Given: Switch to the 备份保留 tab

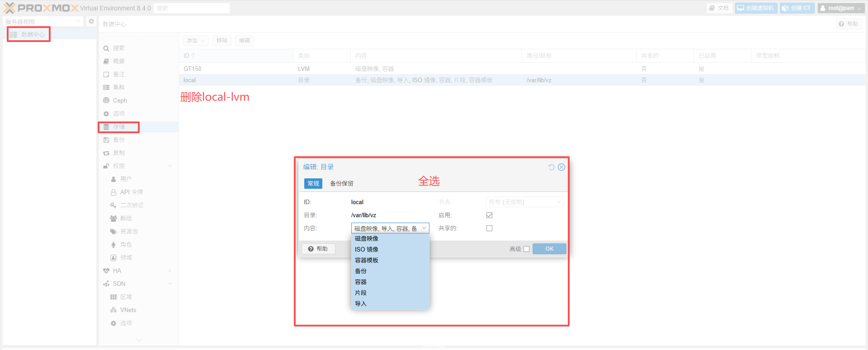Looking at the screenshot, I should [x=342, y=183].
